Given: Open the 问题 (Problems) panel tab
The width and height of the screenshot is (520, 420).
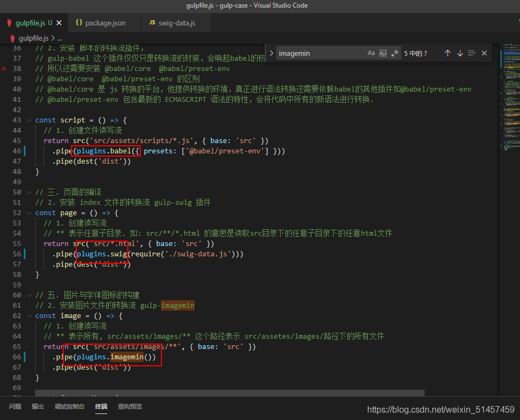Looking at the screenshot, I should [x=15, y=406].
